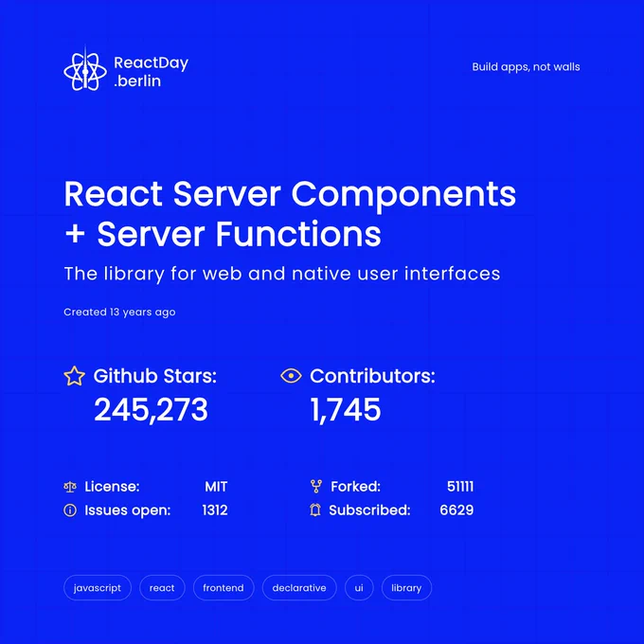
Task: Click the 'Github Stars:' label
Action: pos(154,376)
